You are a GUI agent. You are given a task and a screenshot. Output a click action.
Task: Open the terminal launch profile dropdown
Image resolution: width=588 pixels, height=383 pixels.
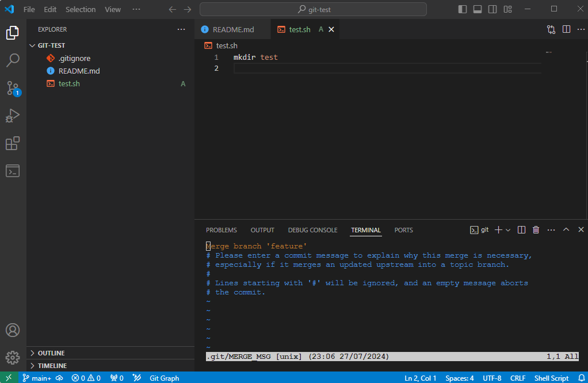pos(508,230)
